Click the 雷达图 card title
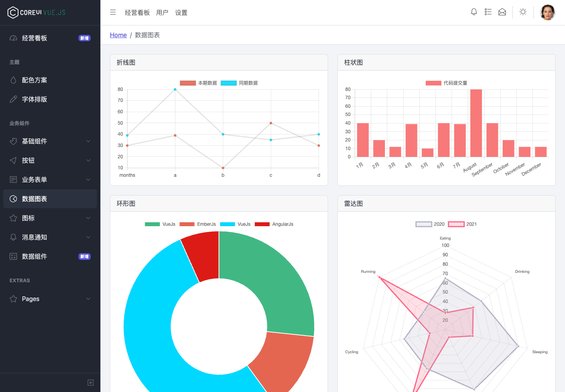Viewport: 565px width, 392px height. coord(354,203)
